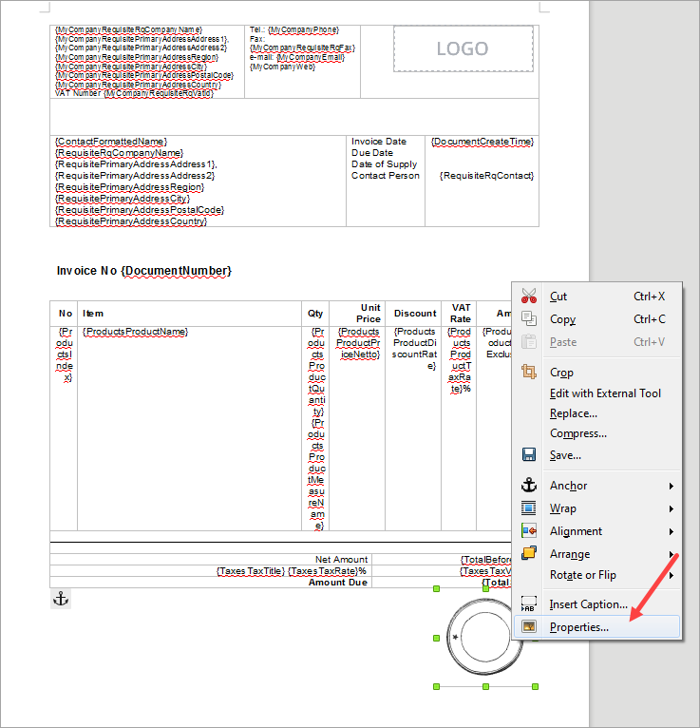The image size is (700, 728).
Task: Choose Compress... from the context menu
Action: tap(597, 433)
